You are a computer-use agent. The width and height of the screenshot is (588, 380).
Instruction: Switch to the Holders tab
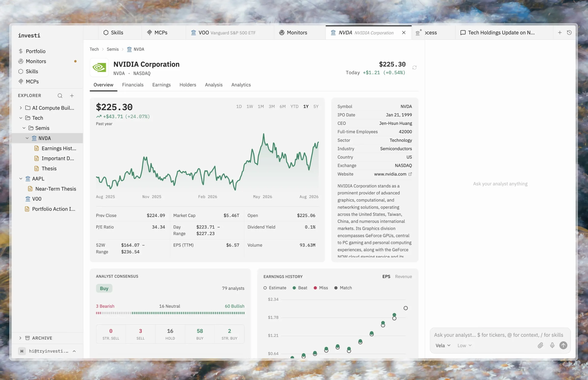188,85
